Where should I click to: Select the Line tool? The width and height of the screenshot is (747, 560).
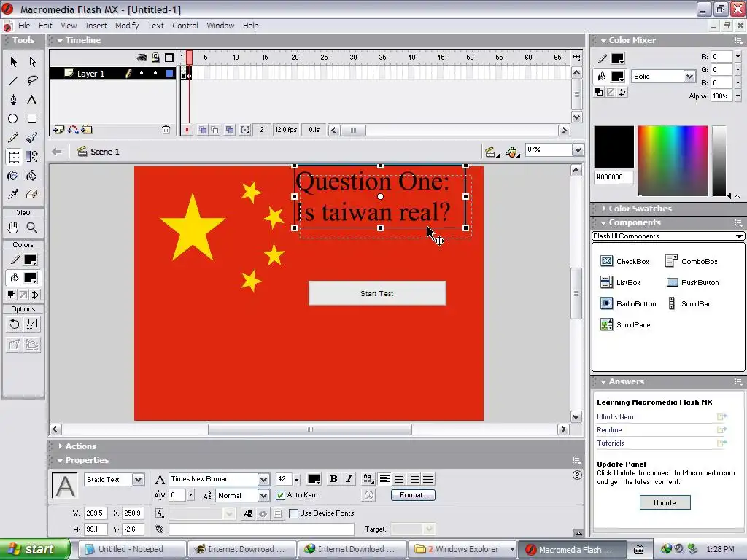(x=13, y=80)
